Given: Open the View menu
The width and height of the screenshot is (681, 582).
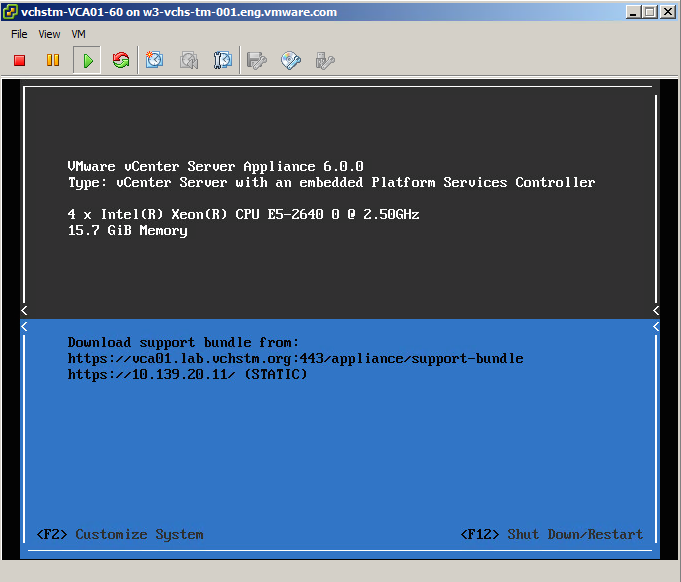Looking at the screenshot, I should (49, 34).
